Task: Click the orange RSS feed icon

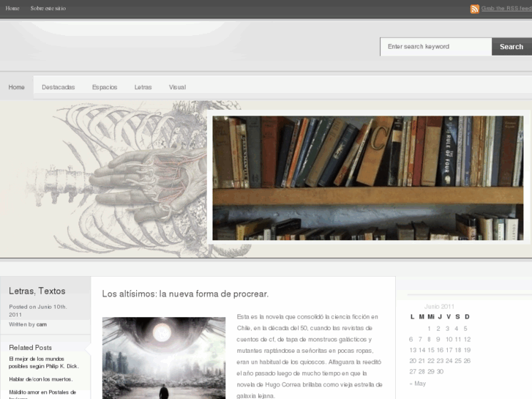Action: coord(475,9)
